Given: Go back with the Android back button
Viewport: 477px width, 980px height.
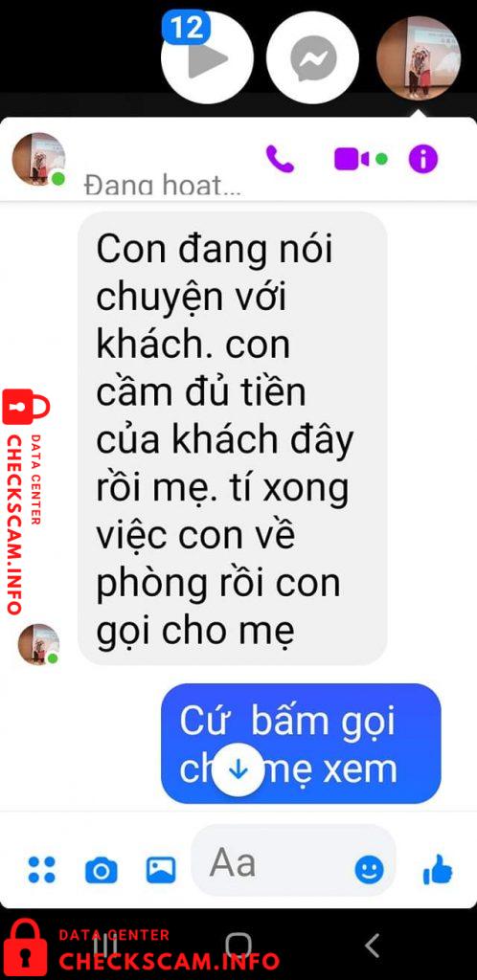Looking at the screenshot, I should (x=373, y=946).
